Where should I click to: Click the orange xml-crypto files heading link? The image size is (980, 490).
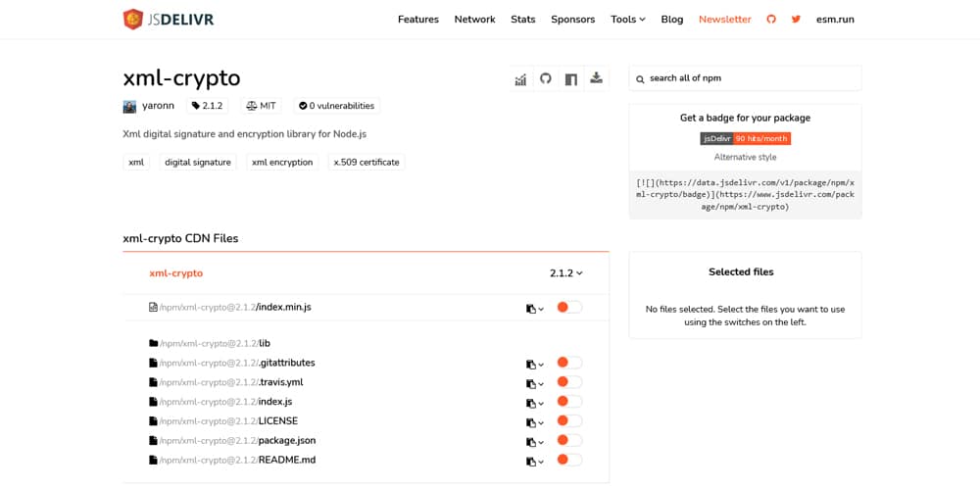pyautogui.click(x=176, y=273)
